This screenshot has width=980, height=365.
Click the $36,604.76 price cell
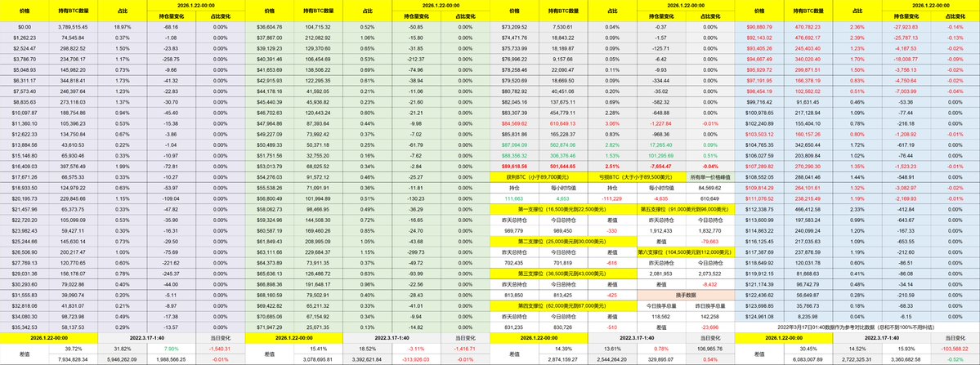(x=270, y=27)
